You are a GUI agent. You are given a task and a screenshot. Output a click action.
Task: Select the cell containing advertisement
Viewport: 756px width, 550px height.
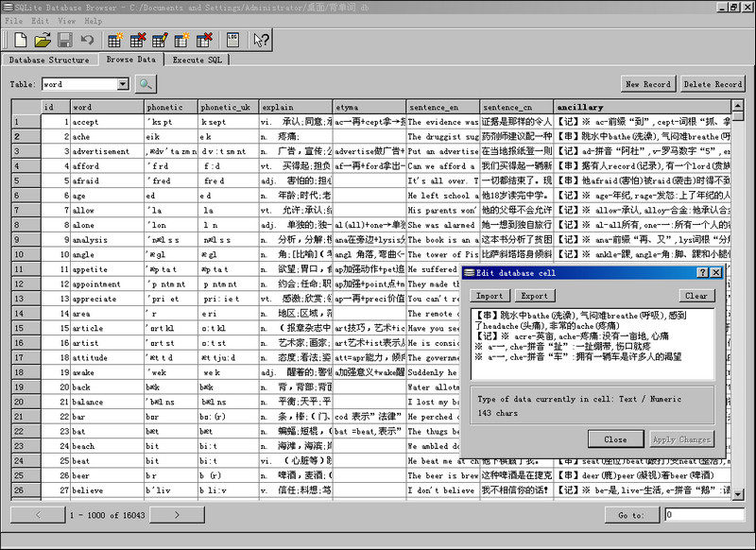107,151
